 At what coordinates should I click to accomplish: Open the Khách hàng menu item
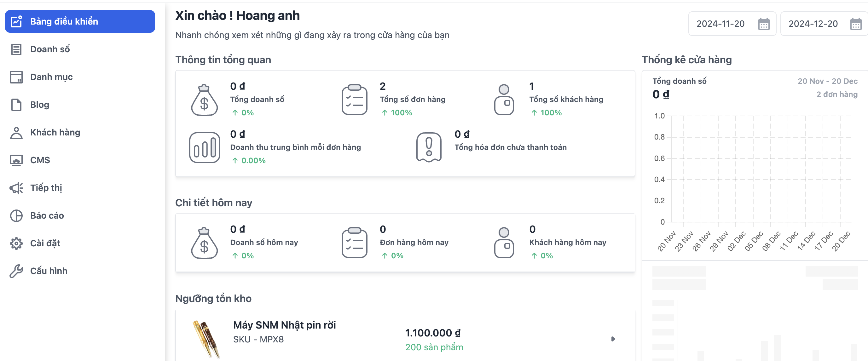55,132
